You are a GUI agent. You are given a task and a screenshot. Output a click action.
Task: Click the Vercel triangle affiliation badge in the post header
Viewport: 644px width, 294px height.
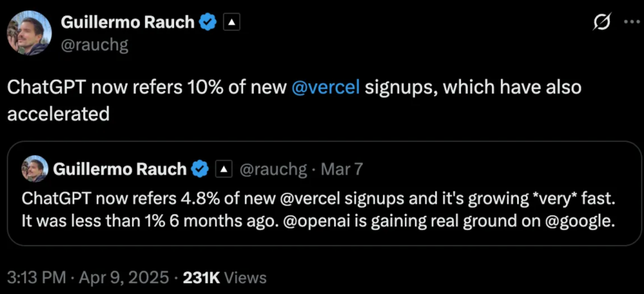231,23
